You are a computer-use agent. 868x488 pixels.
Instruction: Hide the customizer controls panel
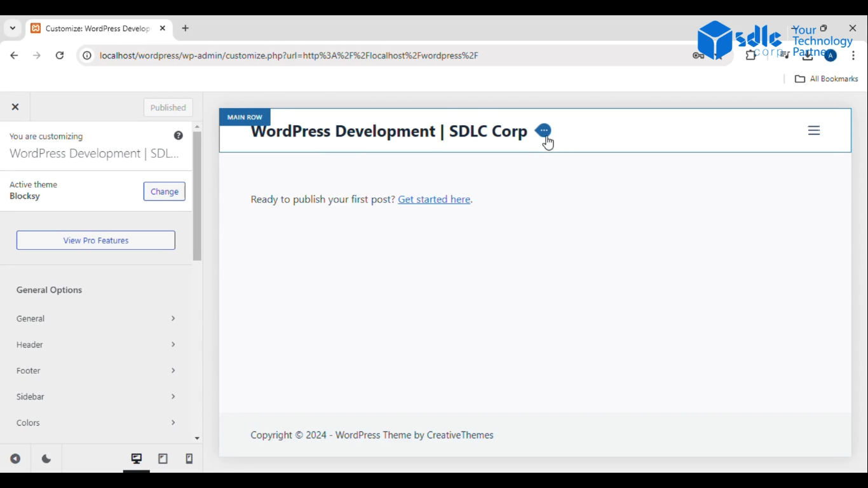15,459
